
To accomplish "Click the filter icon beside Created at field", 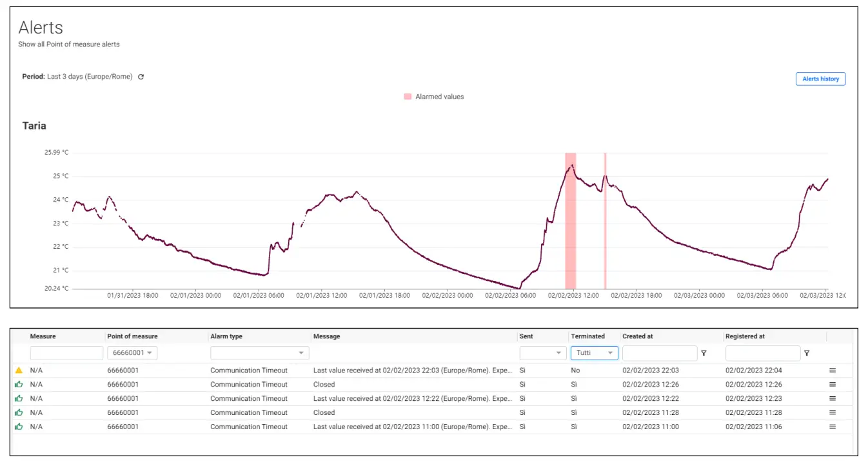I will (704, 353).
